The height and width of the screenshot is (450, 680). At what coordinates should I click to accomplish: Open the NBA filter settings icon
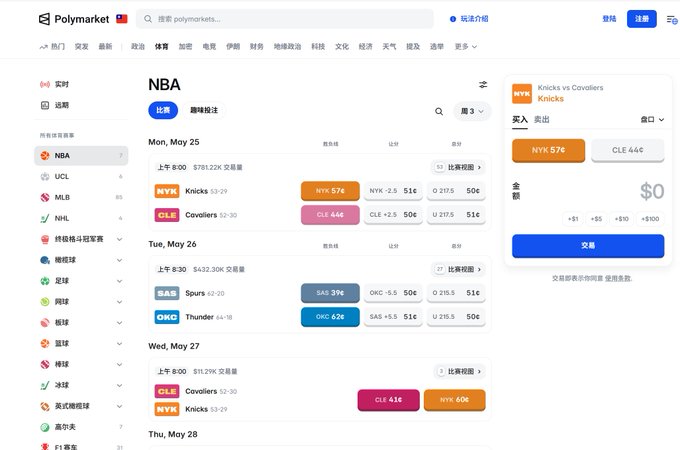pos(483,85)
